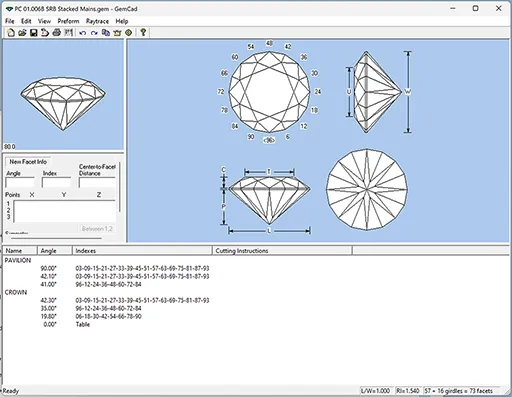
Task: Click the Between 1,2 button
Action: 97,229
